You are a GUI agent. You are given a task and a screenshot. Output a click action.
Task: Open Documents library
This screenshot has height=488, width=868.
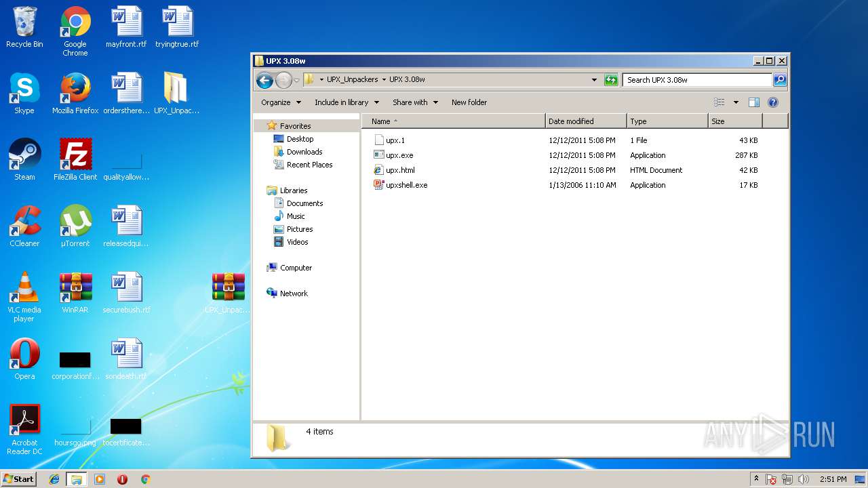click(x=304, y=203)
